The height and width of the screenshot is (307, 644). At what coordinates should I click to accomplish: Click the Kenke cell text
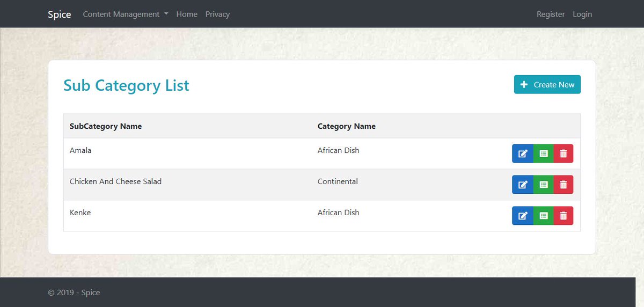click(x=80, y=213)
